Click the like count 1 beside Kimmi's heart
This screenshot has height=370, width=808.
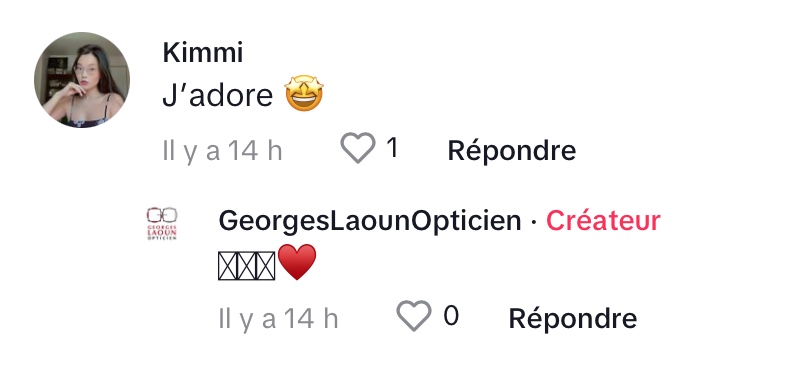[x=392, y=148]
